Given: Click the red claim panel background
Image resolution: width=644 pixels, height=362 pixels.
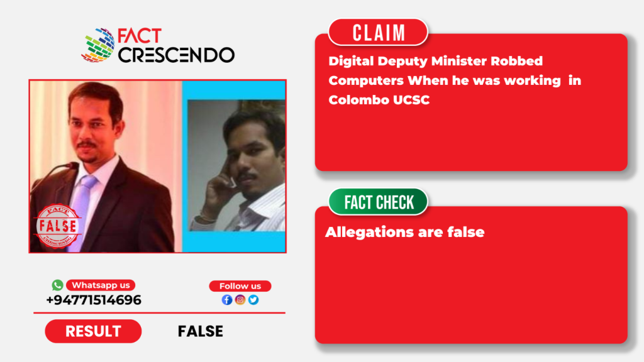Looking at the screenshot, I should click(x=471, y=136).
